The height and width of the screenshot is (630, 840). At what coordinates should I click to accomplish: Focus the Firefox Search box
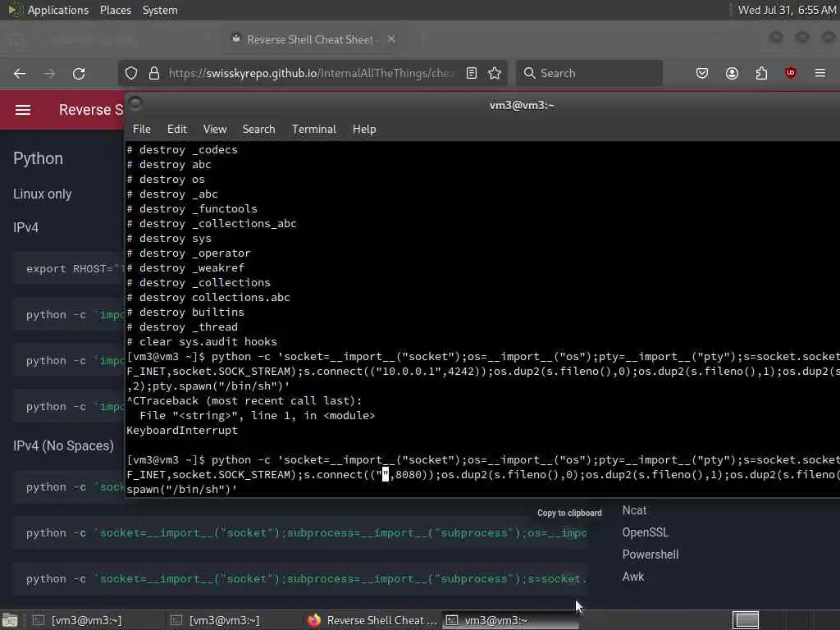coord(589,73)
